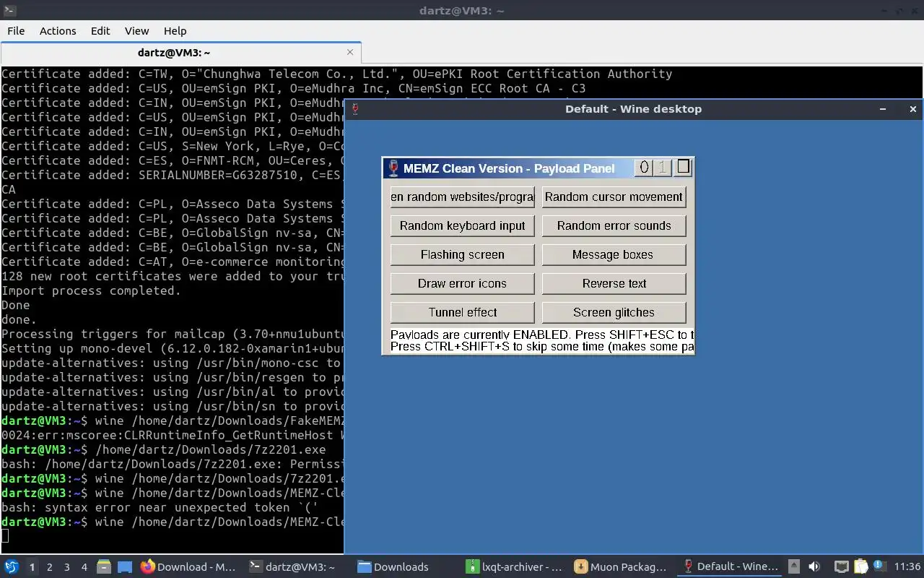
Task: Click the volume speaker tray icon
Action: click(814, 567)
